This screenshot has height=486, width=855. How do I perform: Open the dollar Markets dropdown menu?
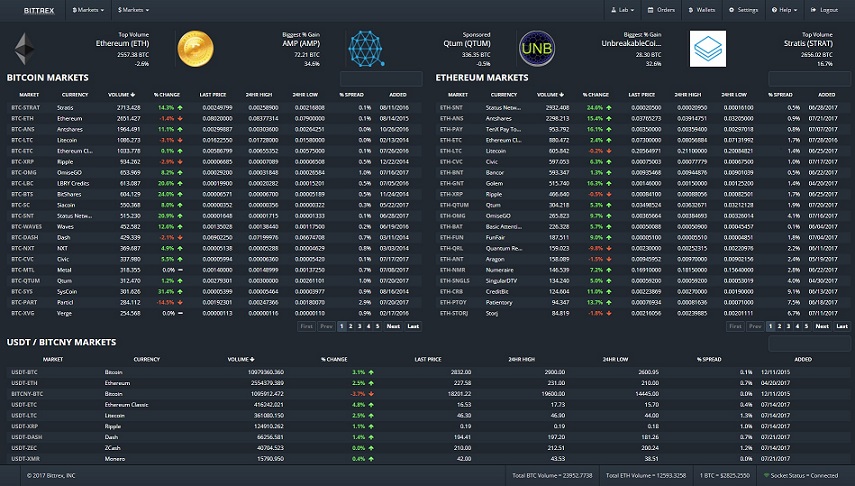[133, 10]
